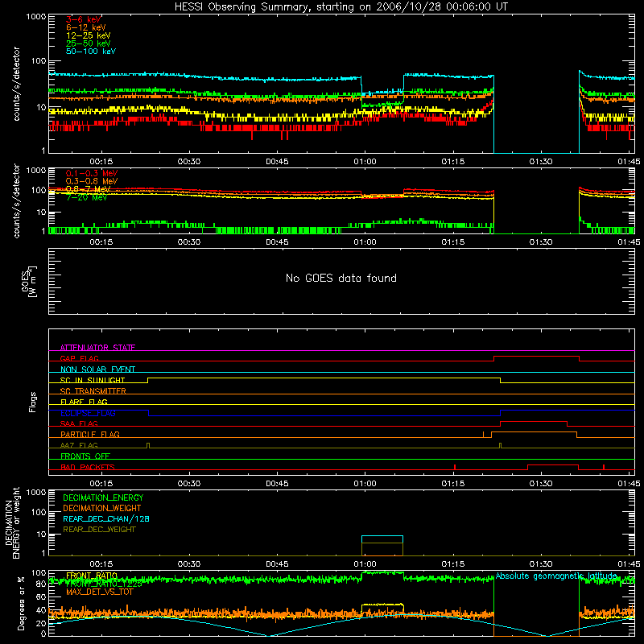Click the GOES W m-2 axis label
The width and height of the screenshot is (644, 644).
click(x=29, y=281)
